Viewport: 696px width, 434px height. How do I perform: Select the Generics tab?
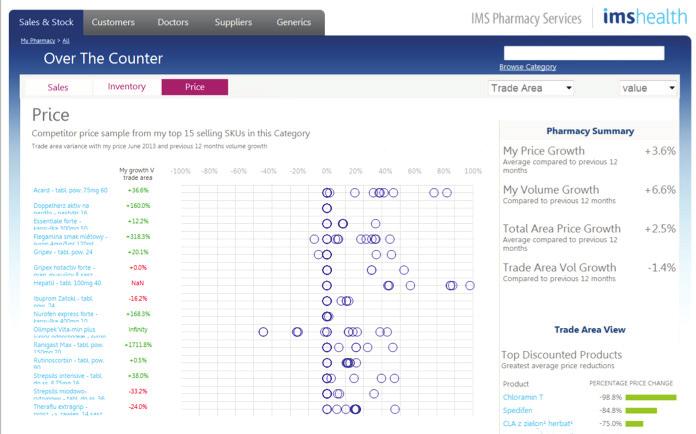293,22
